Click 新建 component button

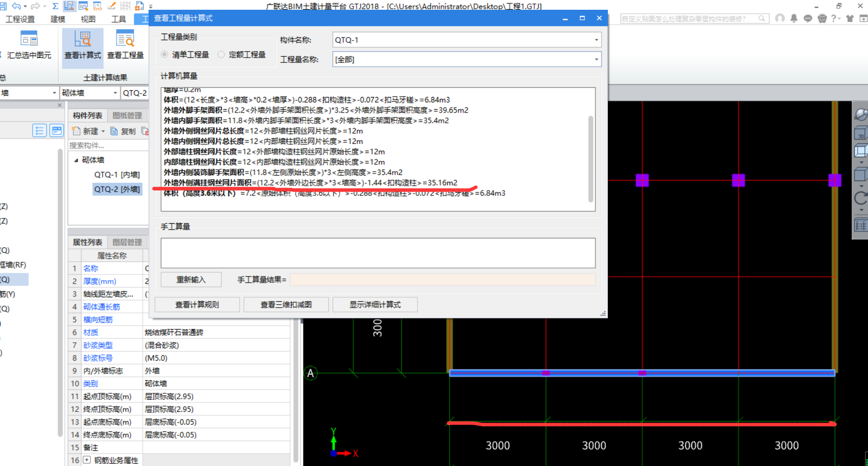pyautogui.click(x=86, y=131)
